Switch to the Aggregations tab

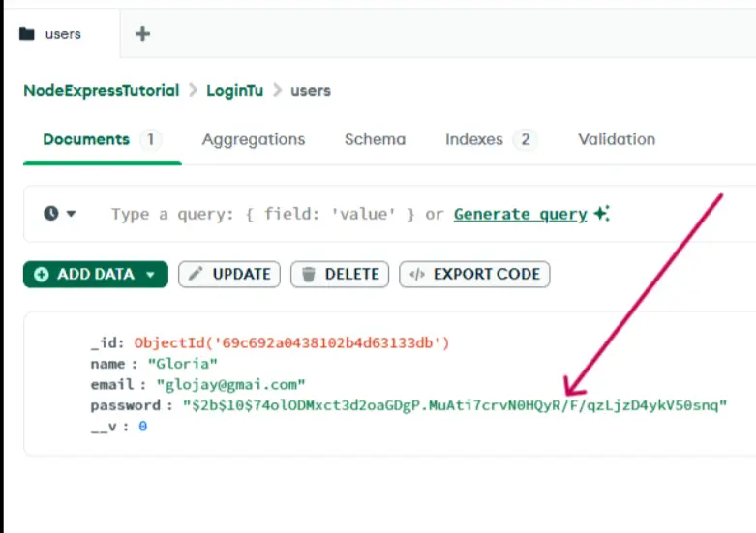click(x=254, y=139)
